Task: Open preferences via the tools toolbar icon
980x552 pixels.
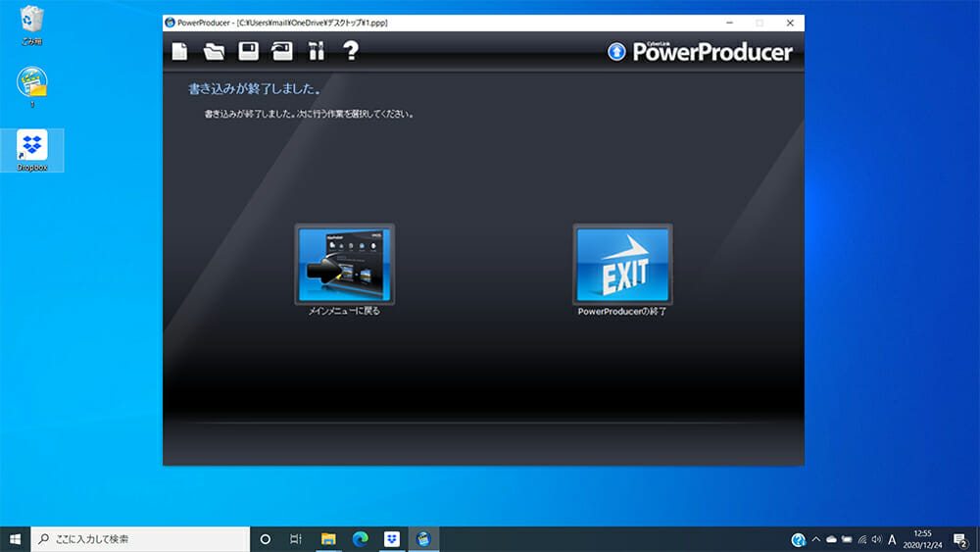Action: tap(317, 51)
